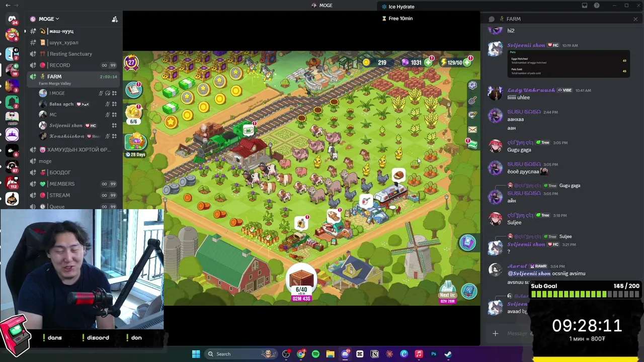The width and height of the screenshot is (644, 362).
Task: Open the Next in jar timer icon
Action: click(447, 293)
